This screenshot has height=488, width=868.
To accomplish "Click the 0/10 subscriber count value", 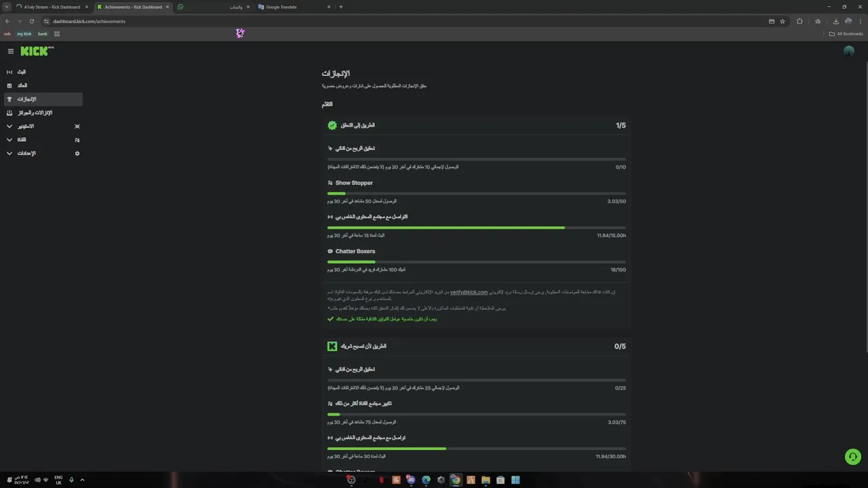I will tap(620, 167).
